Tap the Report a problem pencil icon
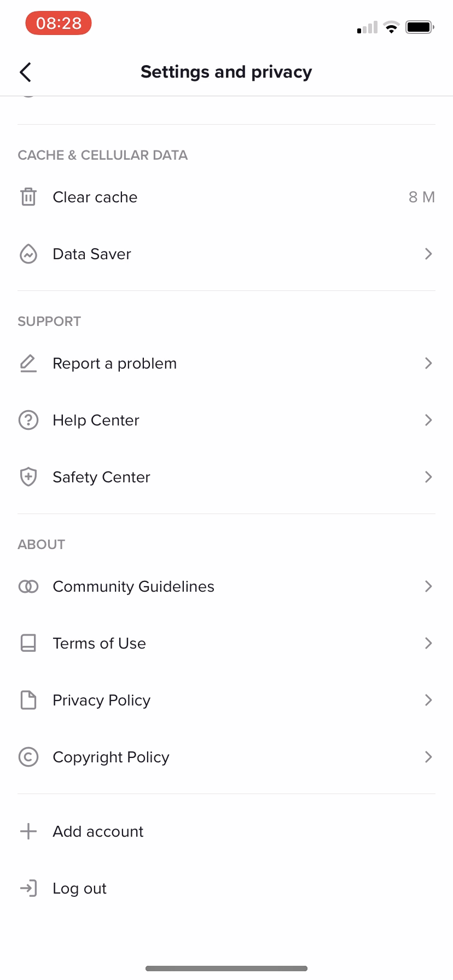Screen dimensions: 453x980 (28, 363)
